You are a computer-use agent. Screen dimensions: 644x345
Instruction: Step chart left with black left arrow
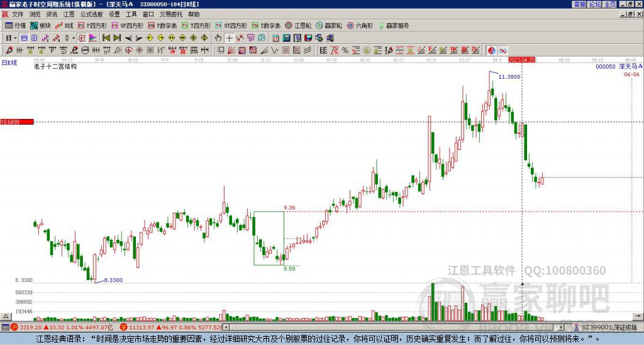click(128, 38)
